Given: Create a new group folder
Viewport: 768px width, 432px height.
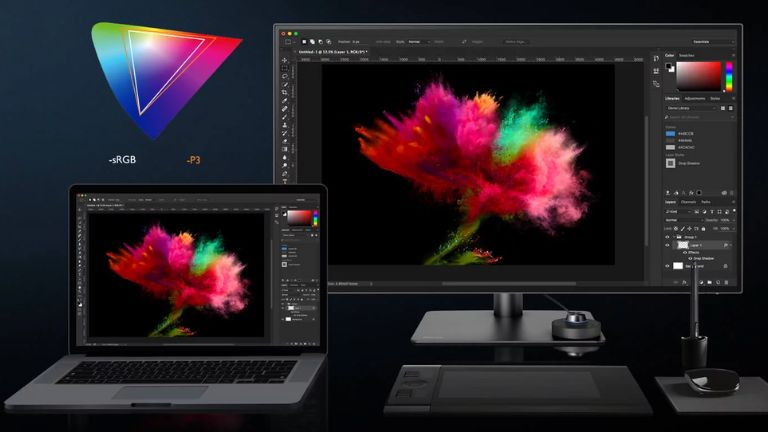Looking at the screenshot, I should point(709,282).
